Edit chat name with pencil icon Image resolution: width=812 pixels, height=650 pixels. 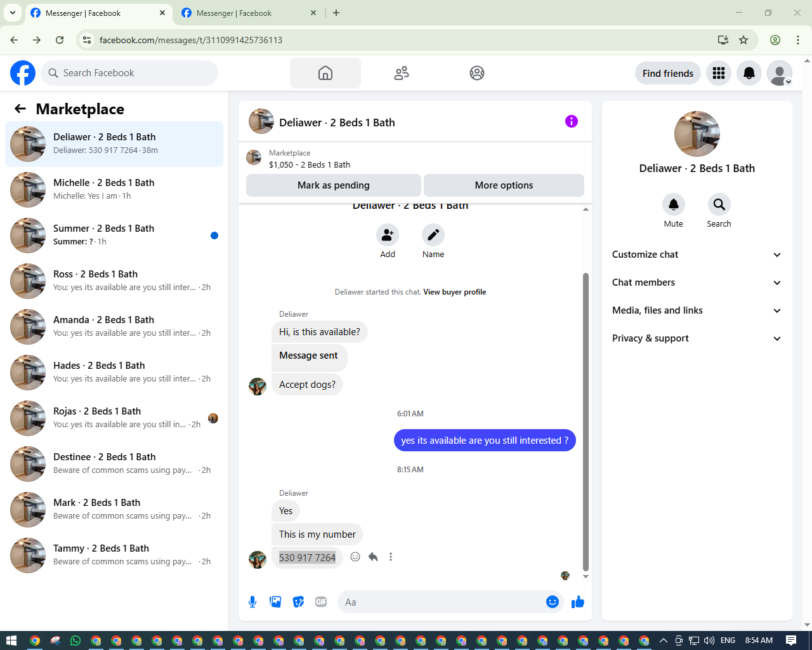[433, 235]
